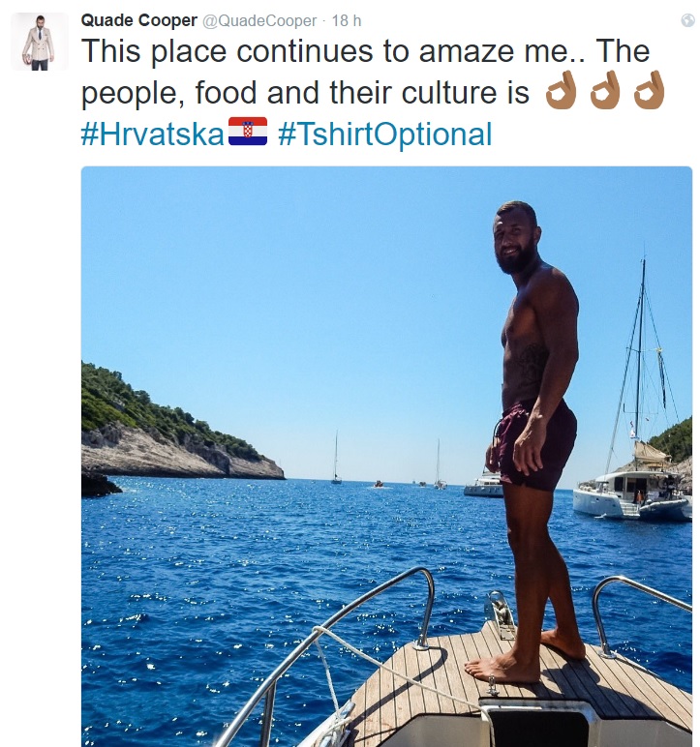Viewport: 700px width, 747px height.
Task: Open the tweet's 18 h timestamp
Action: click(x=347, y=21)
